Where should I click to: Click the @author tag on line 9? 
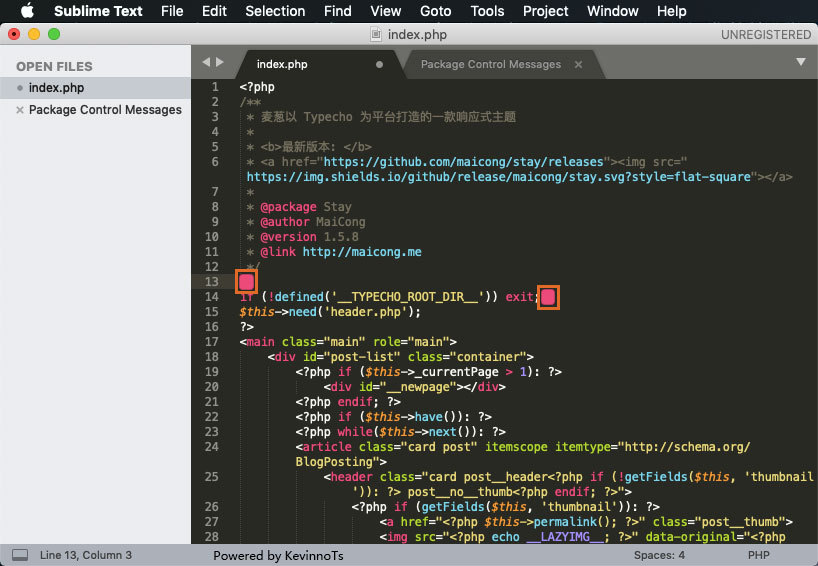point(284,222)
